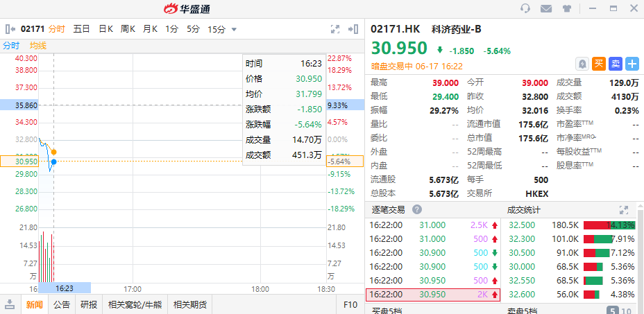Screen dimensions: 644x314
Task: Select the 逐笔交易 tab
Action: tap(388, 210)
